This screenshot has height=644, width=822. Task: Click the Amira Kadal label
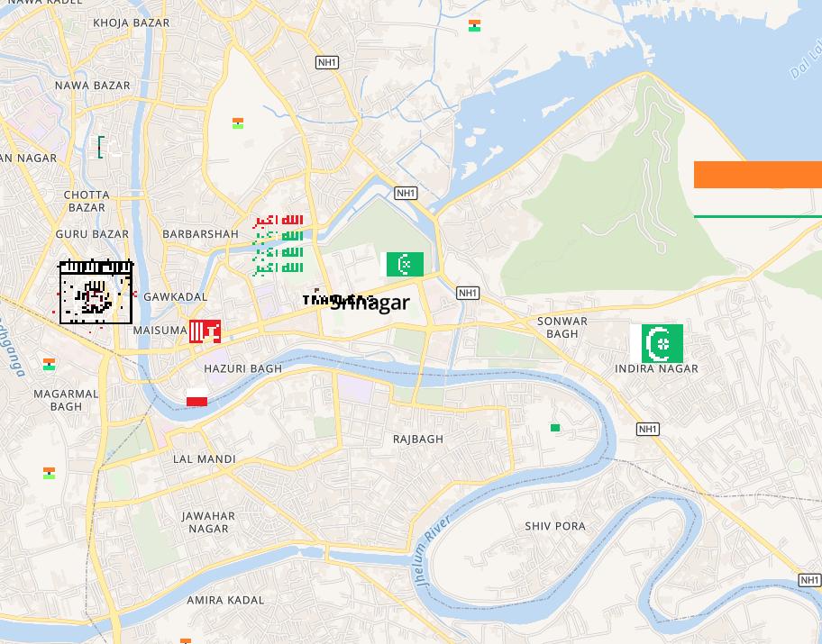[x=225, y=600]
